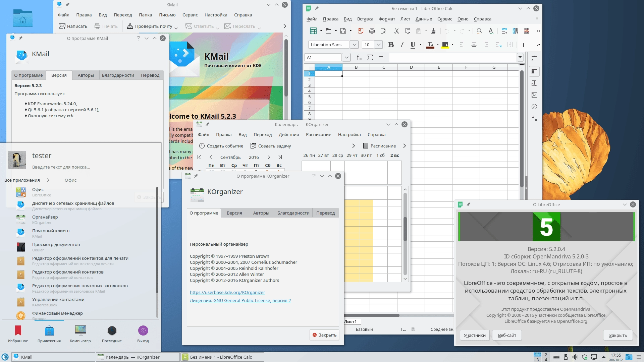The height and width of the screenshot is (362, 644).
Task: Open the font size 10 dropdown
Action: 378,45
